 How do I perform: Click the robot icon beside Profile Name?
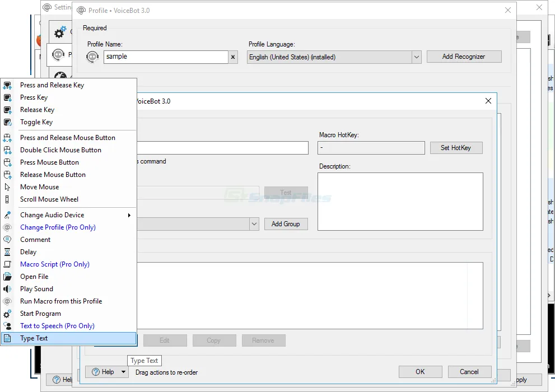[92, 57]
